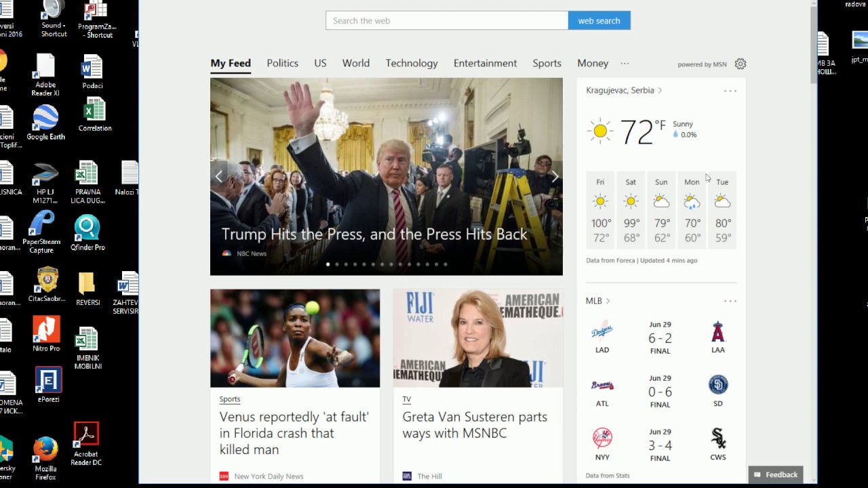The image size is (868, 488).
Task: Click the Braves ATL team logo
Action: pyautogui.click(x=602, y=386)
